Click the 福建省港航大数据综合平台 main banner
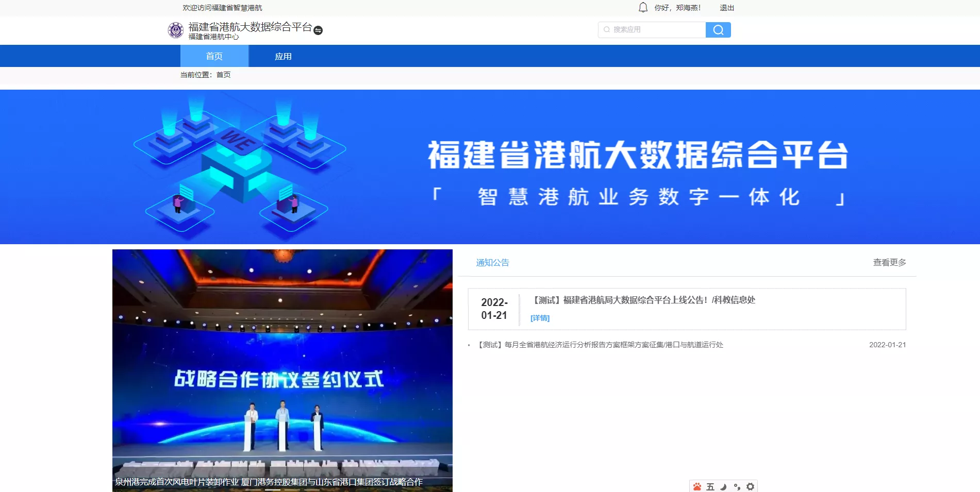 (x=490, y=167)
